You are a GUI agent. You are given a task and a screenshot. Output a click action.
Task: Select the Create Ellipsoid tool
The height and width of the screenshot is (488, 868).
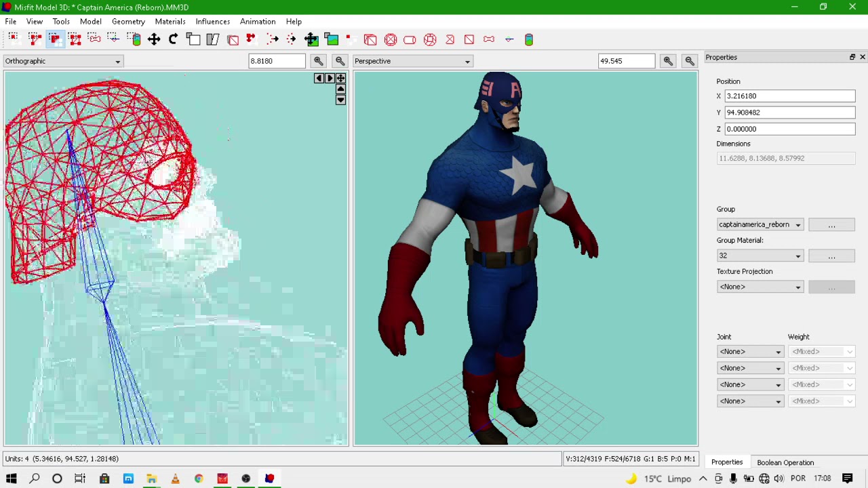pyautogui.click(x=391, y=39)
